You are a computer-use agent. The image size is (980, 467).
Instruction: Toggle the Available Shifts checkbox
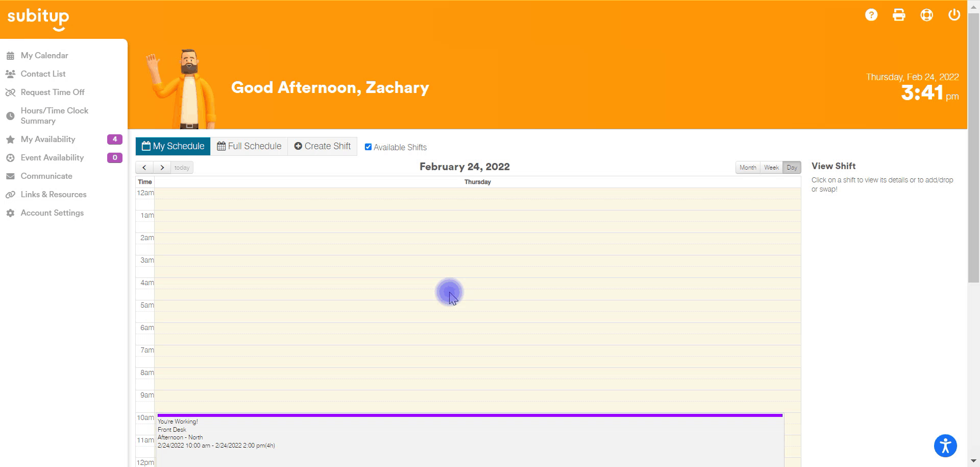(368, 147)
